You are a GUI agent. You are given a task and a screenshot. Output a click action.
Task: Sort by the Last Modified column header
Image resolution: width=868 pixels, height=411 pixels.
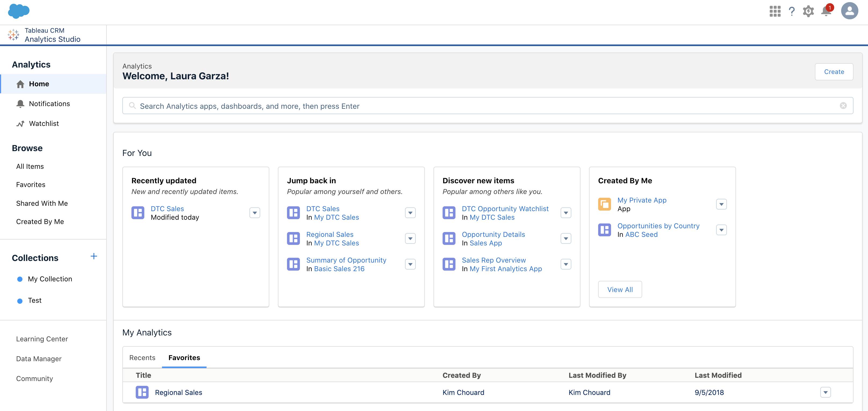[x=718, y=375]
